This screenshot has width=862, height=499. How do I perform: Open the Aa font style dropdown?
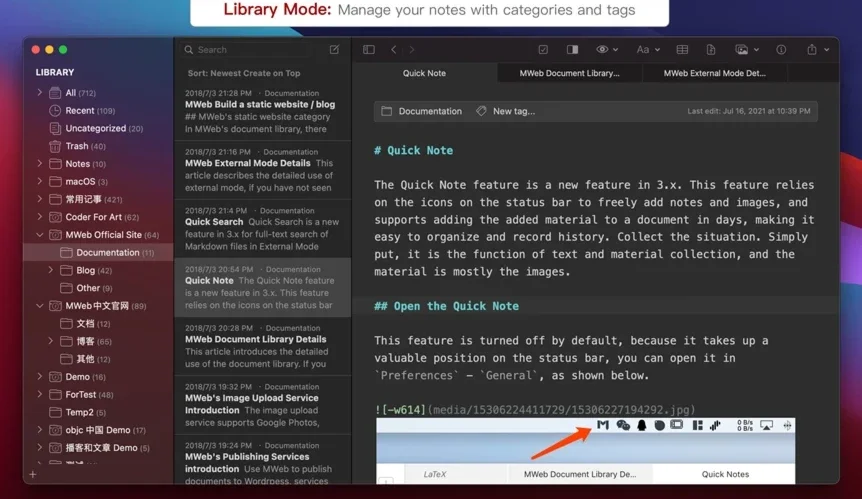point(648,49)
